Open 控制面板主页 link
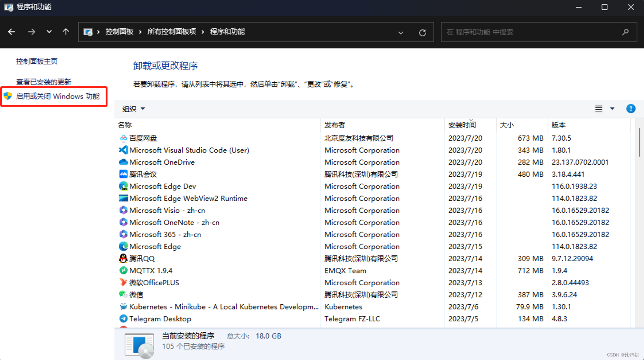This screenshot has width=644, height=360. coord(37,61)
